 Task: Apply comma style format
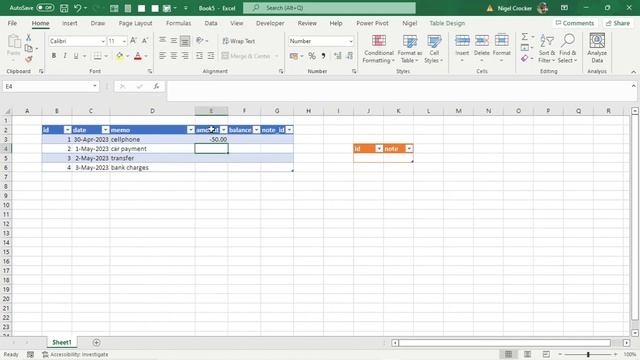(x=324, y=56)
